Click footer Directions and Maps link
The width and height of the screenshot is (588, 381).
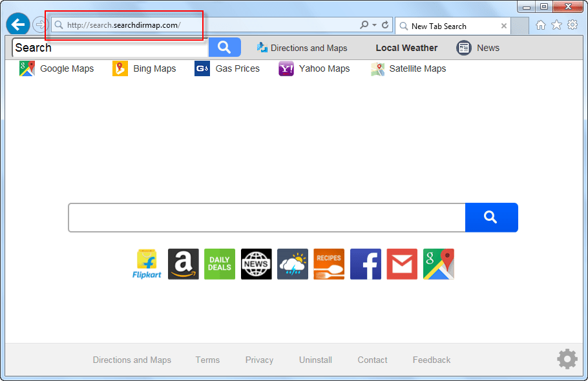pyautogui.click(x=132, y=360)
